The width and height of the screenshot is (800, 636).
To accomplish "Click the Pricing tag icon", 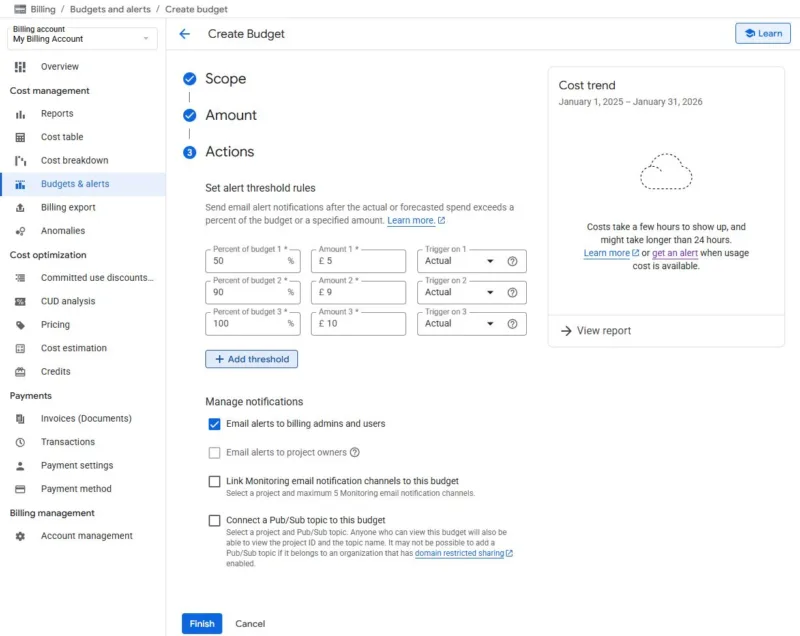I will click(20, 325).
